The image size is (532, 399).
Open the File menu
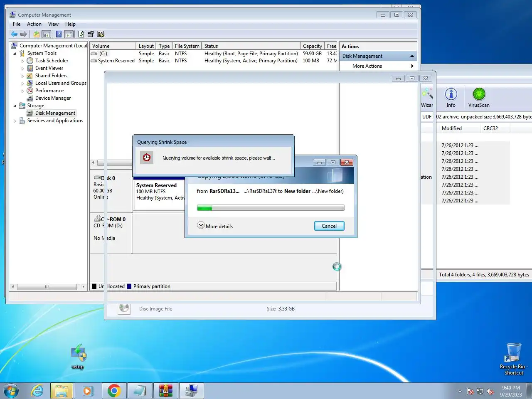17,24
